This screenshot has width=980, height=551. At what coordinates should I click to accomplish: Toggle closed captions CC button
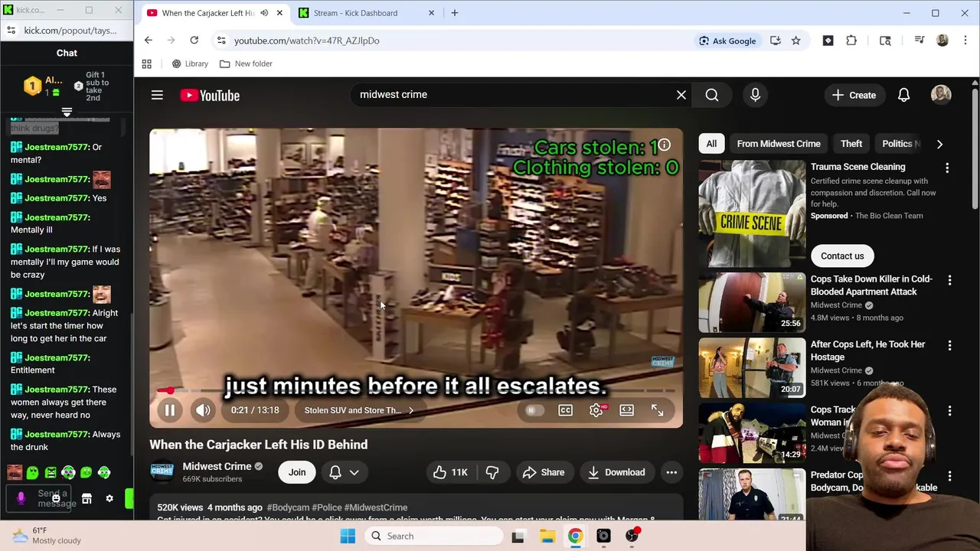point(565,410)
